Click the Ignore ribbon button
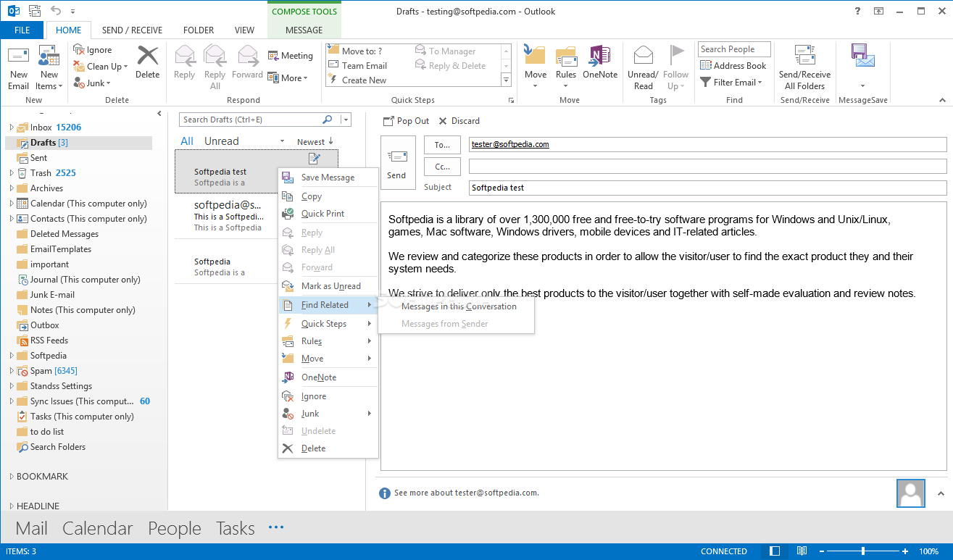The height and width of the screenshot is (560, 953). click(93, 50)
